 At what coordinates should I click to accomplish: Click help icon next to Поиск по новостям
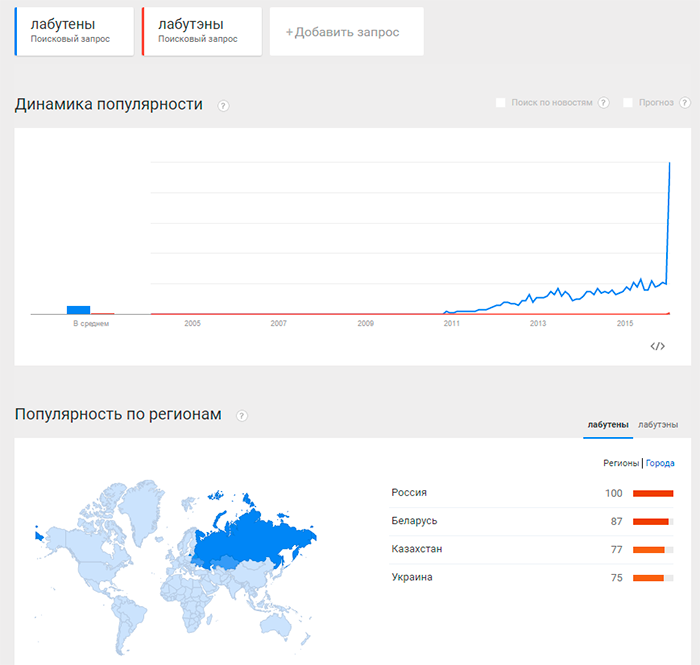tap(603, 103)
